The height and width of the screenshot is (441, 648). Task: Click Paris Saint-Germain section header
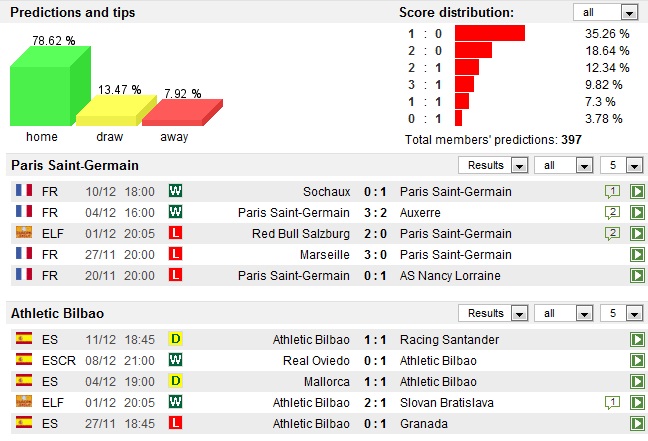75,165
